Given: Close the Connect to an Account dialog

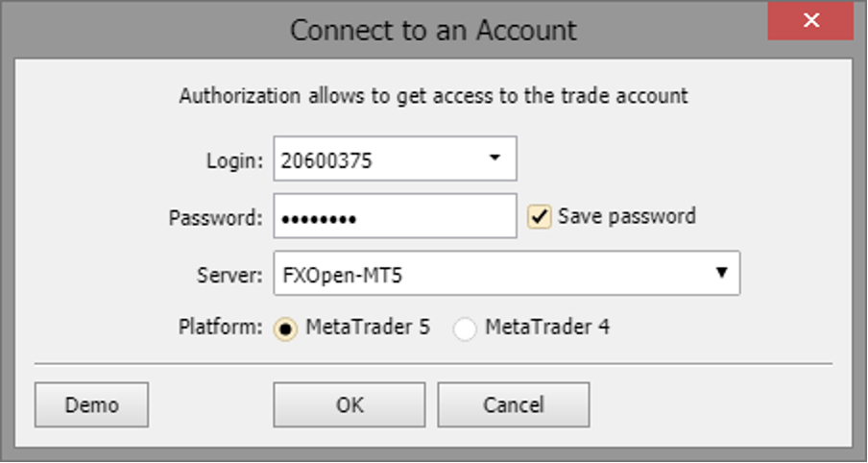Looking at the screenshot, I should click(811, 20).
